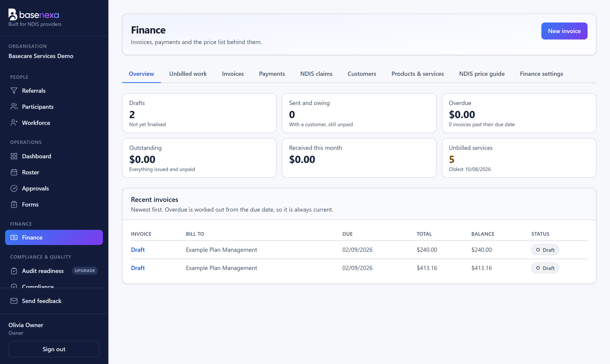The image size is (610, 364).
Task: View the NDIS price guide tab
Action: pyautogui.click(x=482, y=74)
